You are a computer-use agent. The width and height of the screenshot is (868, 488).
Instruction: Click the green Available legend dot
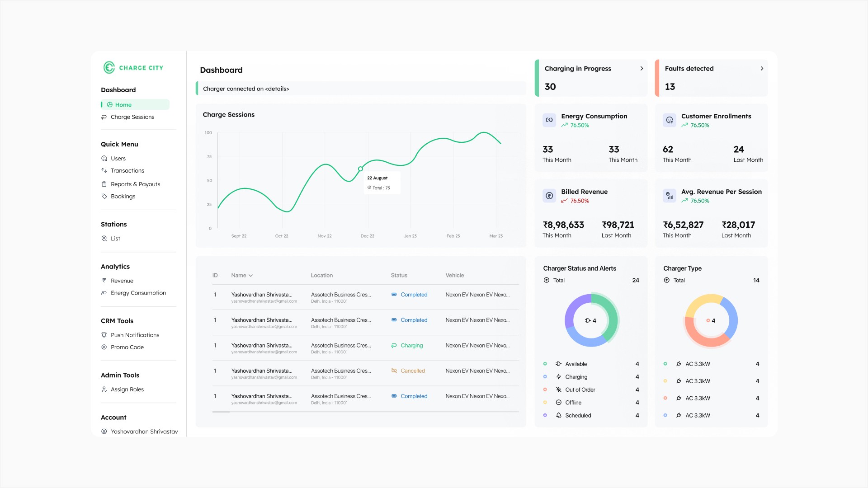tap(545, 364)
